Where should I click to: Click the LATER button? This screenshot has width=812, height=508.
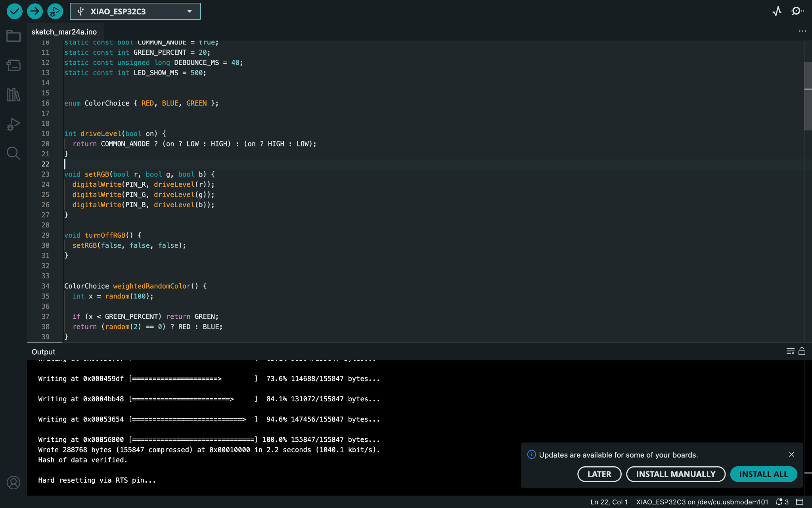(x=599, y=474)
